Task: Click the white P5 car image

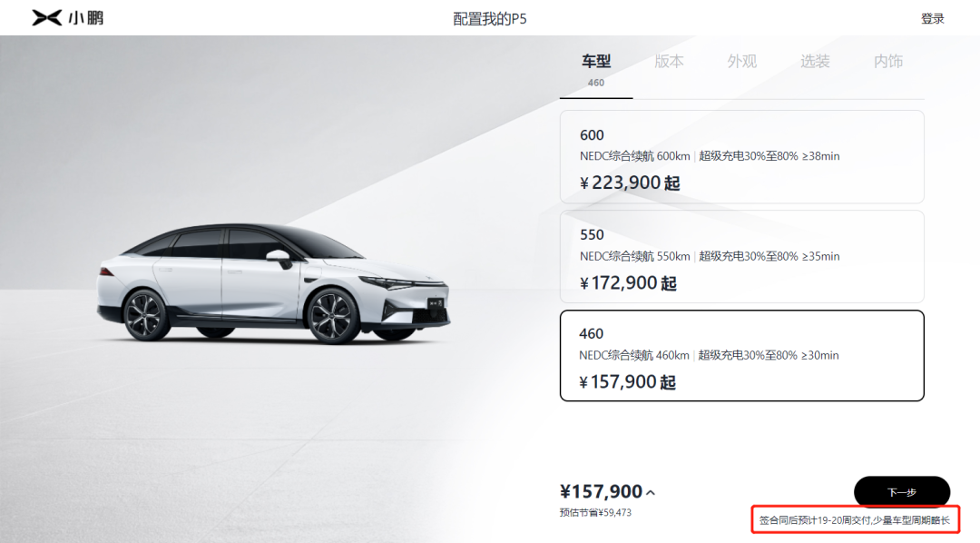Action: [273, 283]
